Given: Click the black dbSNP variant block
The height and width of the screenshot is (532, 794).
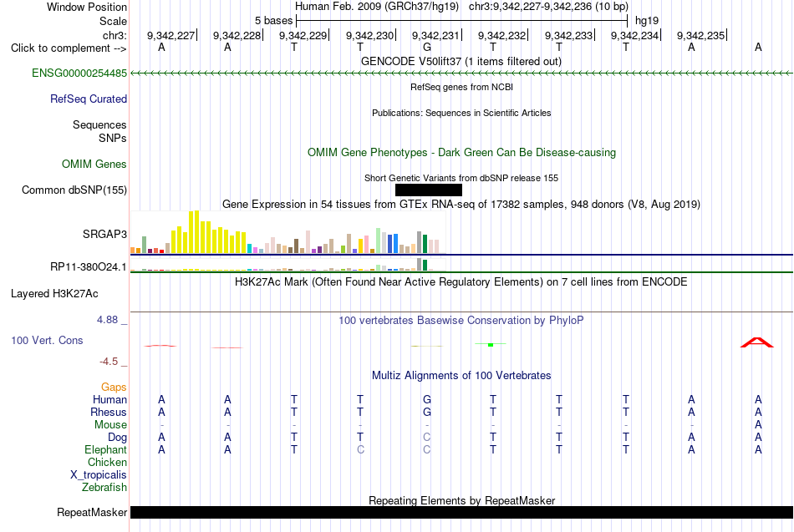Looking at the screenshot, I should pyautogui.click(x=429, y=190).
